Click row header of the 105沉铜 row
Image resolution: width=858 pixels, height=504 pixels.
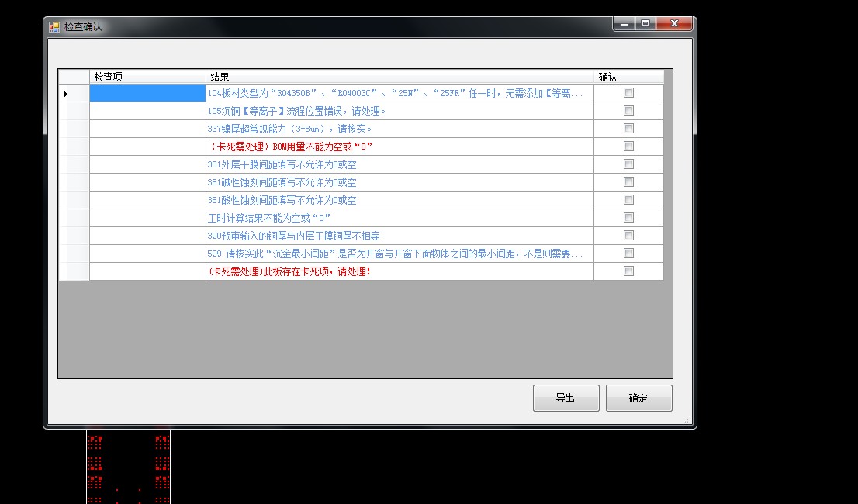74,111
